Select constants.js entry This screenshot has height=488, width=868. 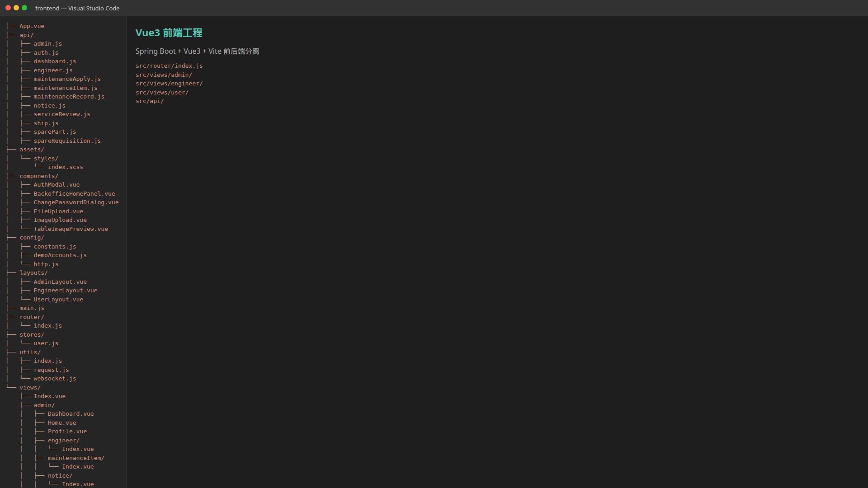(x=55, y=247)
